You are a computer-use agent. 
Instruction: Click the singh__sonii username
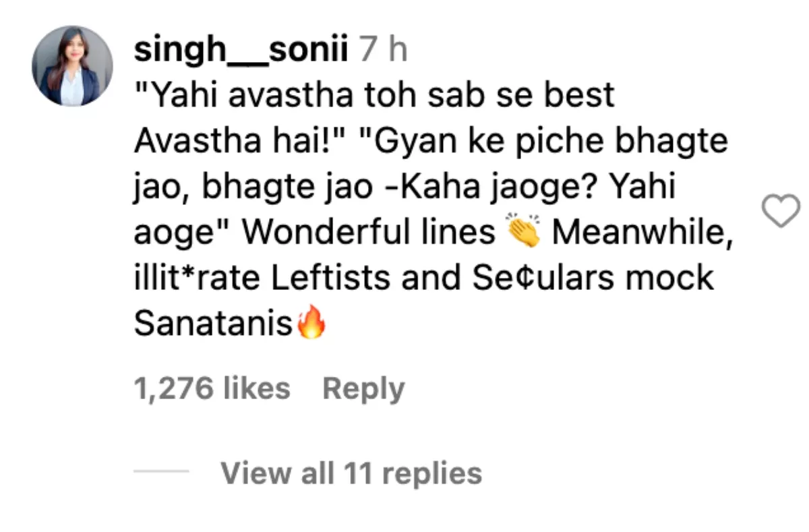click(241, 49)
